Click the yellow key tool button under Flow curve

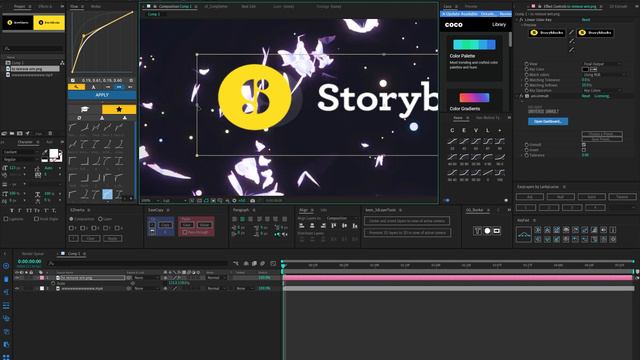[x=76, y=87]
